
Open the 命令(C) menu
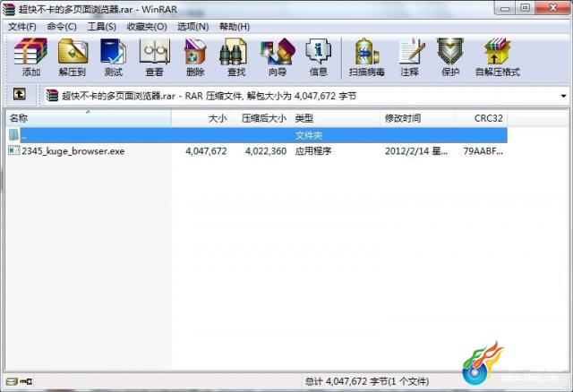coord(62,27)
